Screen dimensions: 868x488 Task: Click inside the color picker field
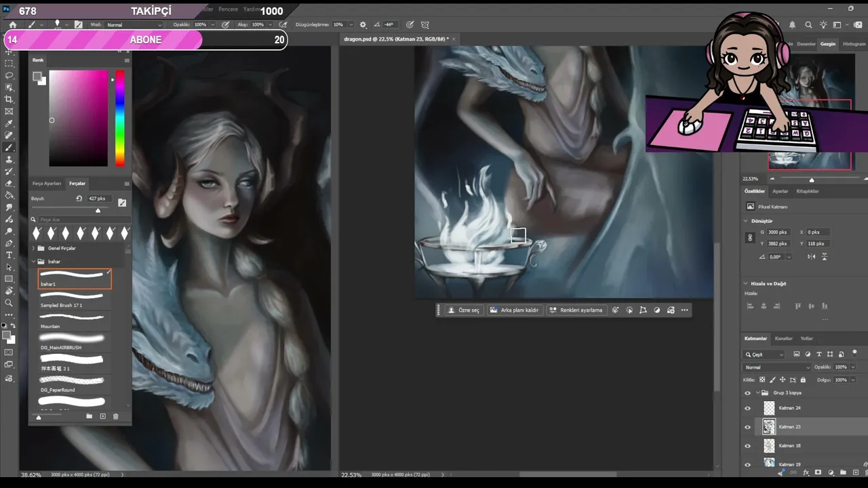pyautogui.click(x=78, y=118)
